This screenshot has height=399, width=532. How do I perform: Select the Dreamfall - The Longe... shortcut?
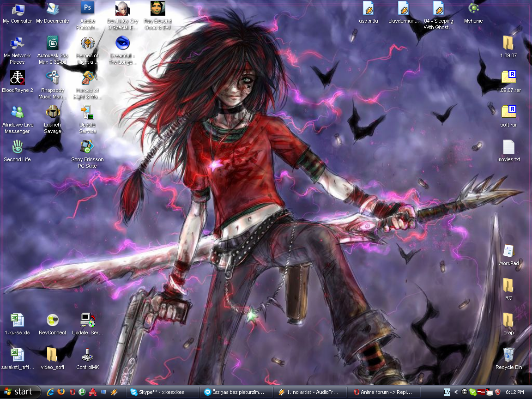pos(122,50)
